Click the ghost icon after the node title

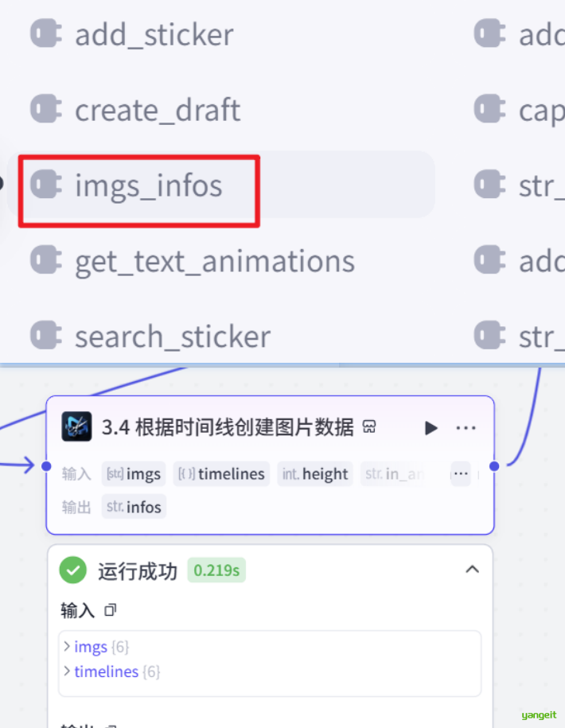pyautogui.click(x=368, y=426)
